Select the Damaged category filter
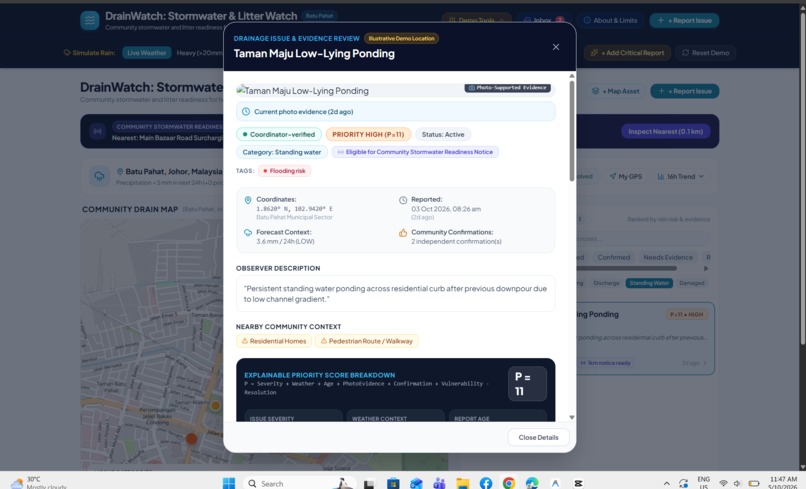This screenshot has width=806, height=489. pos(691,283)
